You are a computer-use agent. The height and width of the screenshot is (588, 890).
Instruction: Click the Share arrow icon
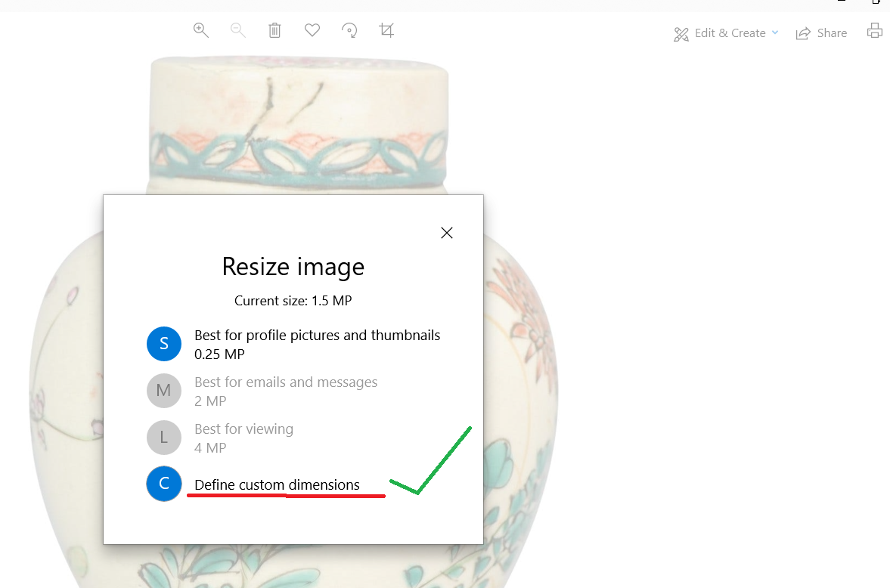803,34
